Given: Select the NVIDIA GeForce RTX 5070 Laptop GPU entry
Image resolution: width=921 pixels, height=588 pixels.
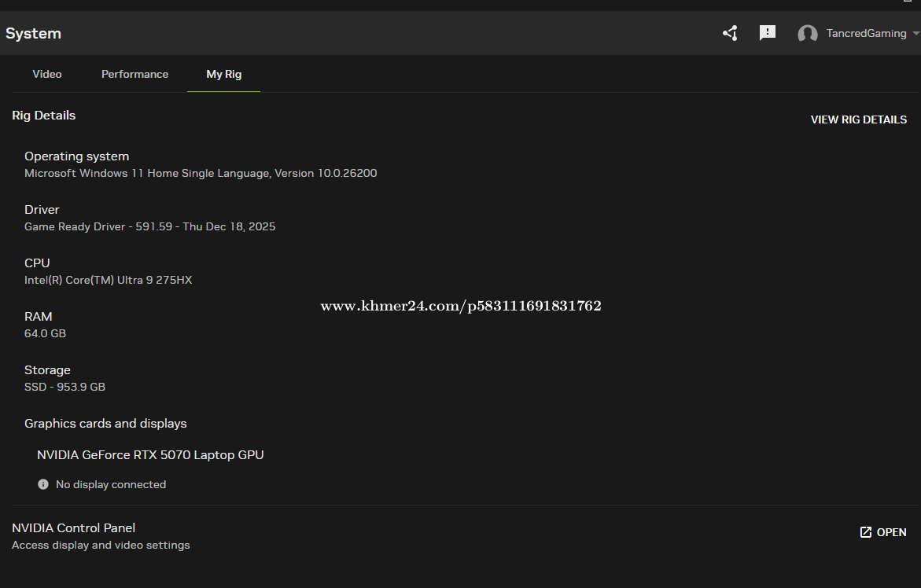Looking at the screenshot, I should [150, 454].
